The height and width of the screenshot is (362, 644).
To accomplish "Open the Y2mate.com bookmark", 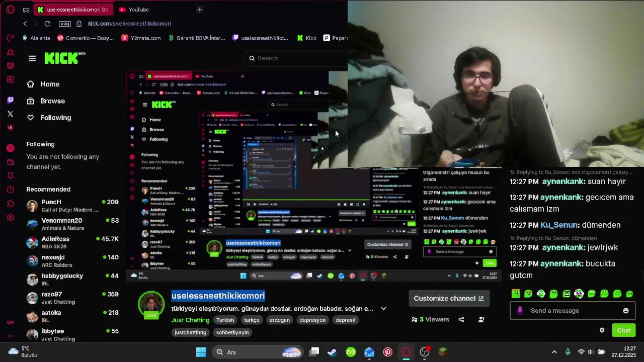I will pos(141,38).
